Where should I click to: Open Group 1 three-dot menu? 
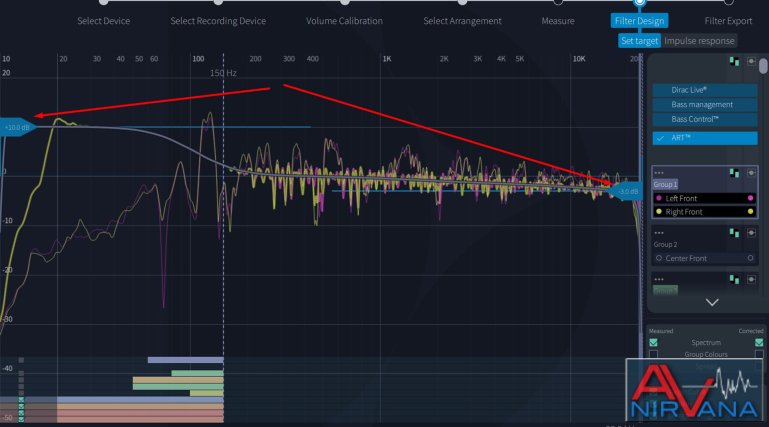tap(660, 173)
